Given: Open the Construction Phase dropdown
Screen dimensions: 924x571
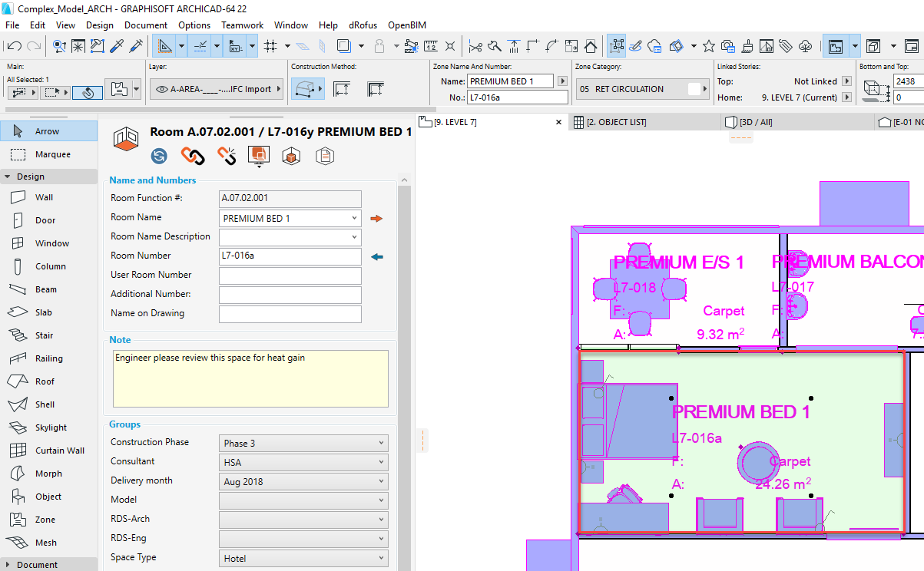Looking at the screenshot, I should coord(303,443).
